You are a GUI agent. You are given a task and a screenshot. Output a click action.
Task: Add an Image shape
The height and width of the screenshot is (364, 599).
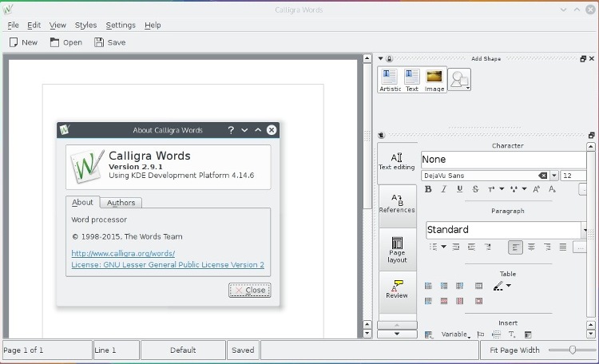point(434,80)
